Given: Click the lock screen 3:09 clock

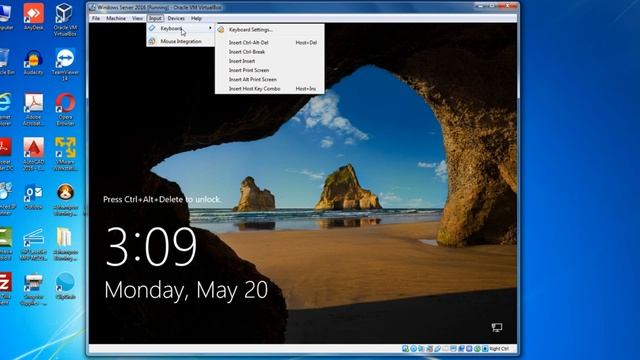Looking at the screenshot, I should 151,247.
